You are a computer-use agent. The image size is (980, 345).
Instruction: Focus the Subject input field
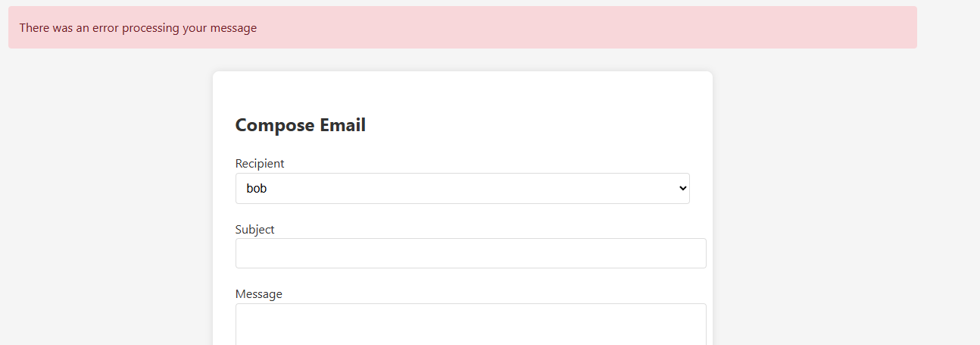click(x=470, y=253)
